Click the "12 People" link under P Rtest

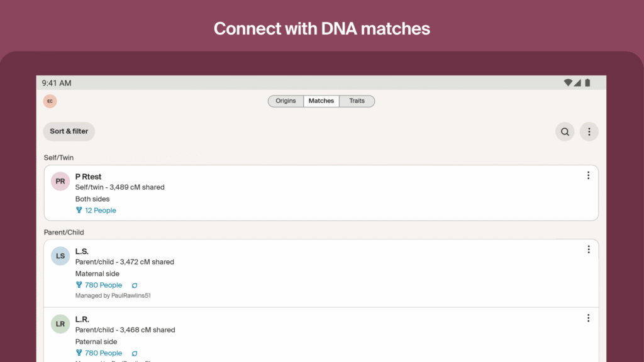click(99, 210)
